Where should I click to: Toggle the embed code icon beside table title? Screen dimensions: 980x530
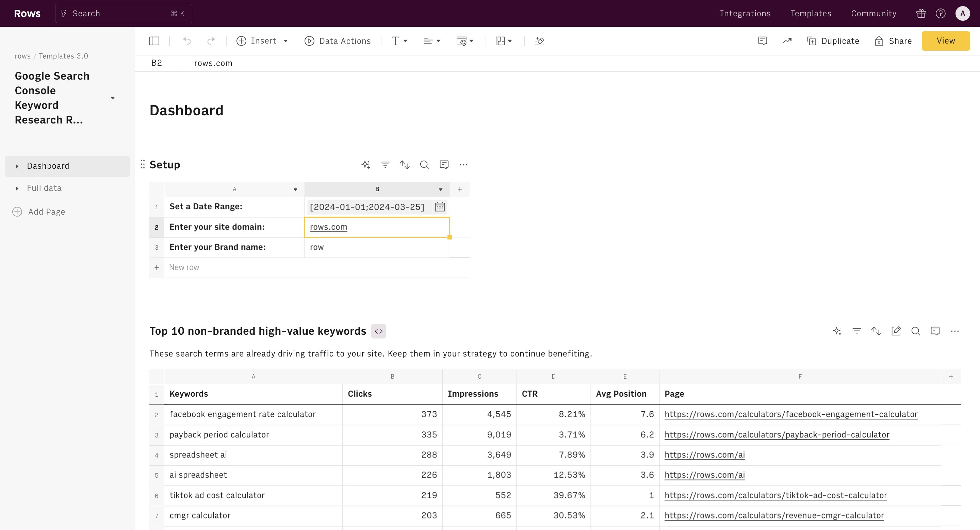coord(378,331)
